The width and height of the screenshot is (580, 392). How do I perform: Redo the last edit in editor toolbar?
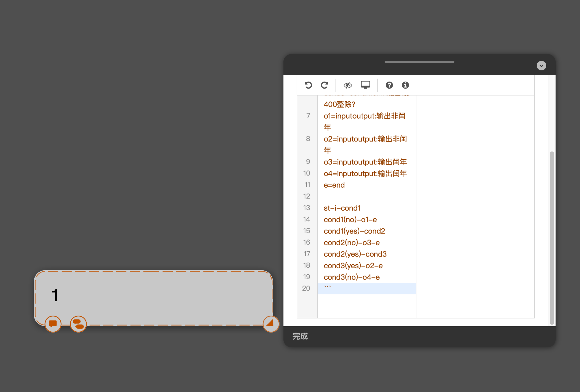(325, 85)
